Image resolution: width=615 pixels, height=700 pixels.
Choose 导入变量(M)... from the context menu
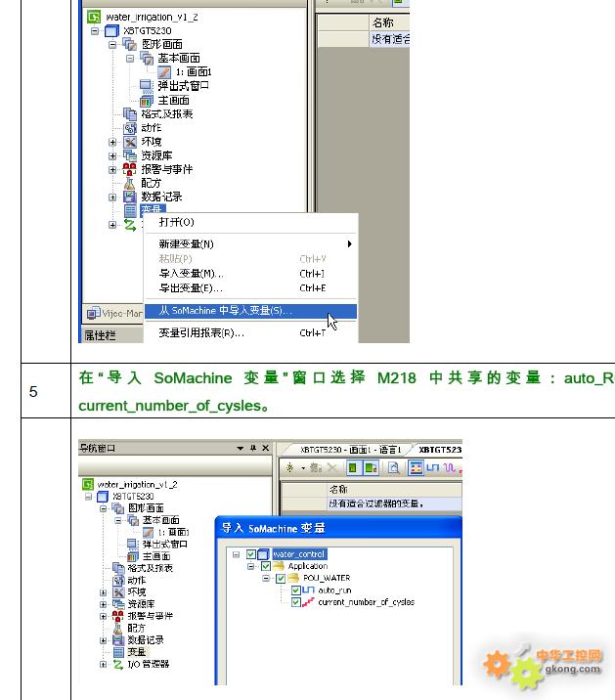pyautogui.click(x=250, y=273)
